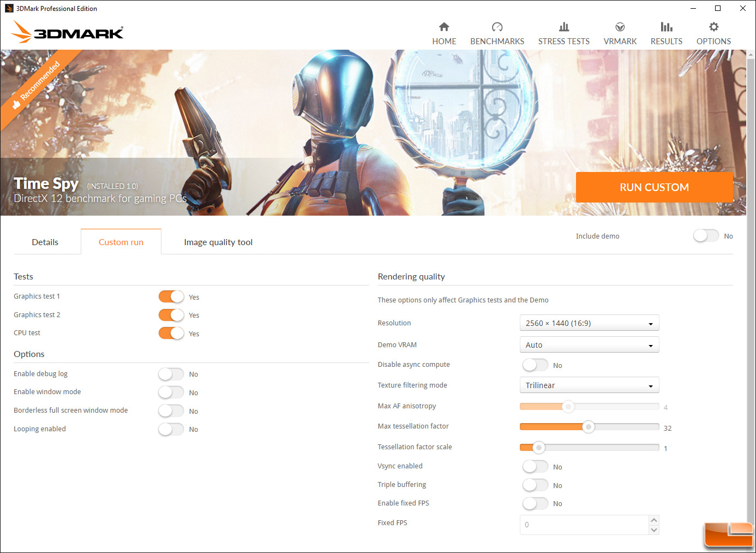Toggle the Include demo switch

pos(706,236)
